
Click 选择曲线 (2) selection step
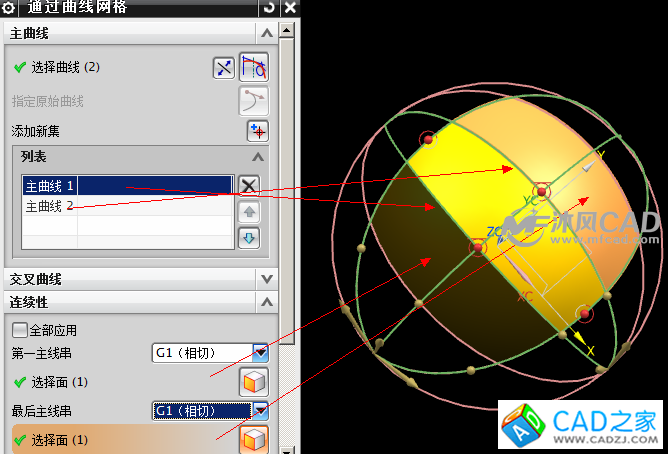(65, 68)
